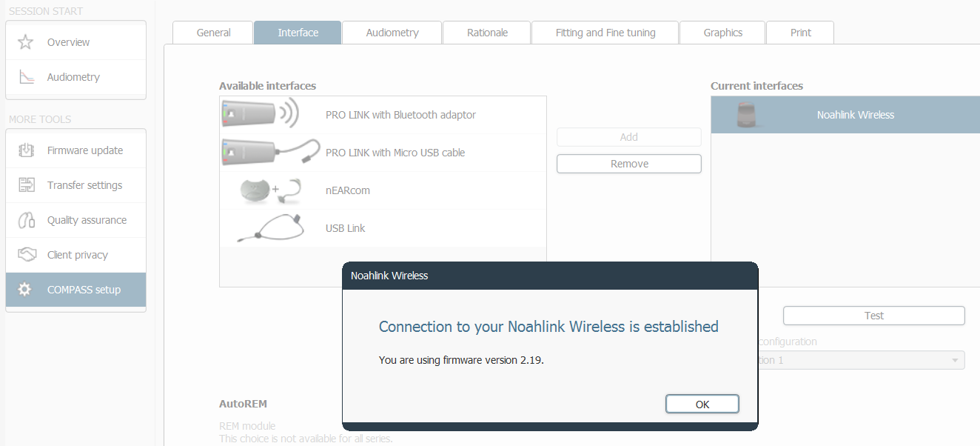Select PRO LINK with Bluetooth adaptor text
Image resolution: width=980 pixels, height=446 pixels.
[x=400, y=115]
